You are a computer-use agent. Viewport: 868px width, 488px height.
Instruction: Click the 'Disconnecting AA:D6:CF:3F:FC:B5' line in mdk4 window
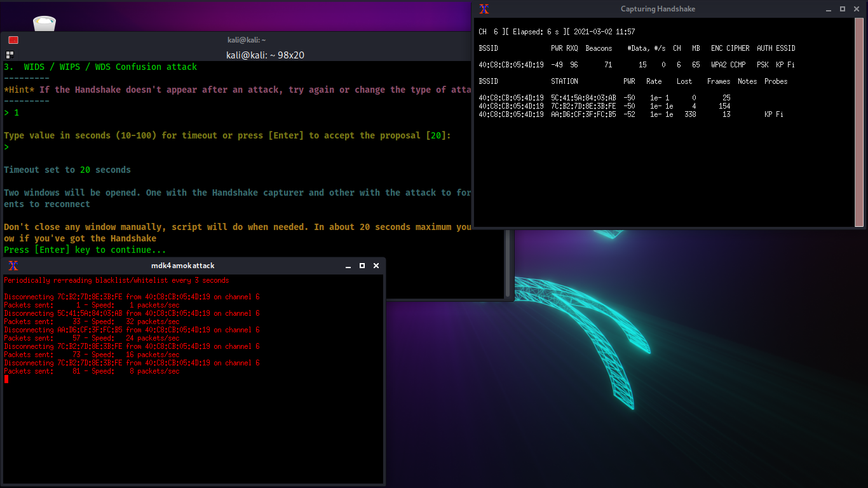click(x=132, y=330)
